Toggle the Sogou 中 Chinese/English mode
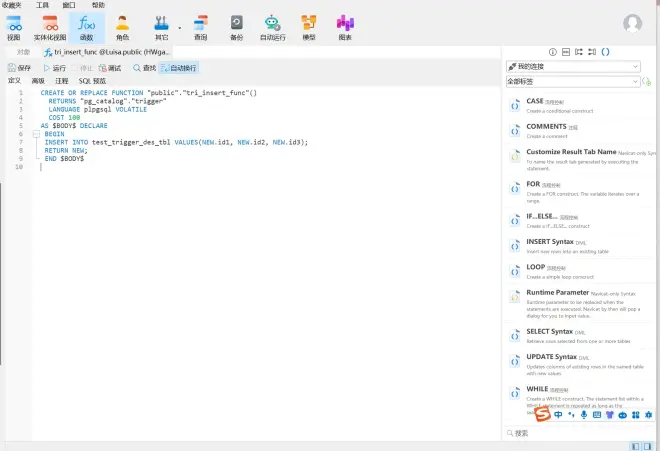 (x=558, y=415)
